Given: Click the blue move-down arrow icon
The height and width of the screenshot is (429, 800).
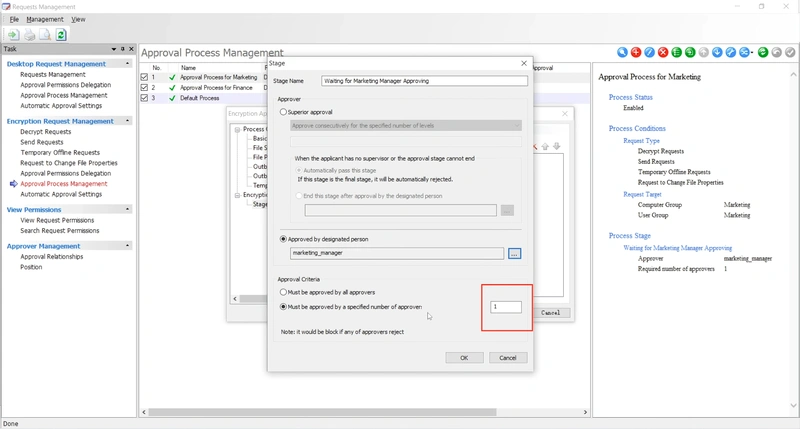Looking at the screenshot, I should click(x=717, y=52).
